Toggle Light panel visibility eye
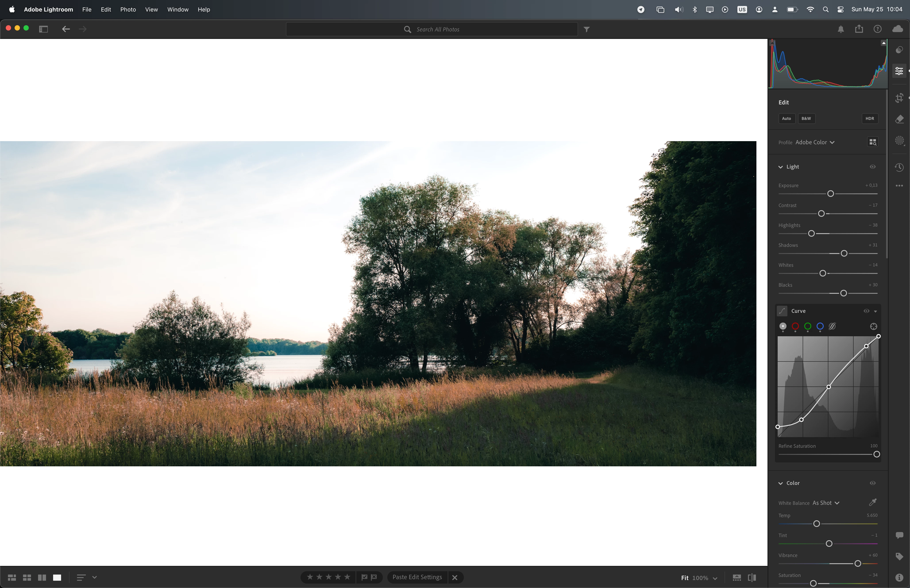 [x=873, y=167]
